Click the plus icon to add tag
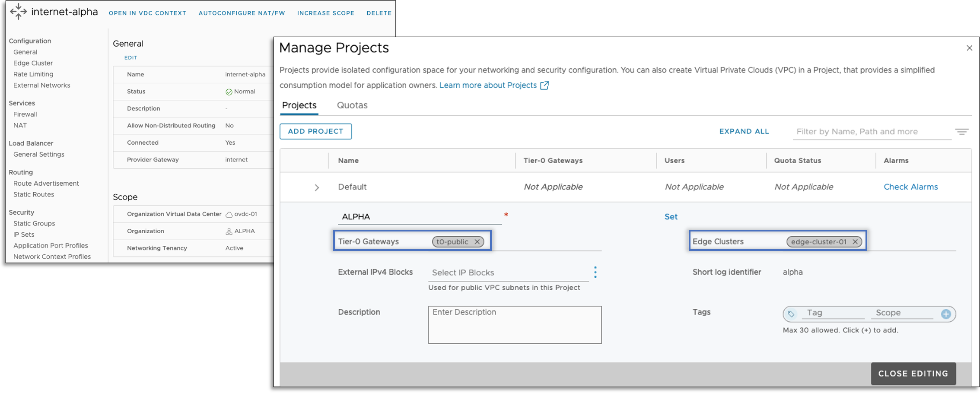 click(946, 314)
